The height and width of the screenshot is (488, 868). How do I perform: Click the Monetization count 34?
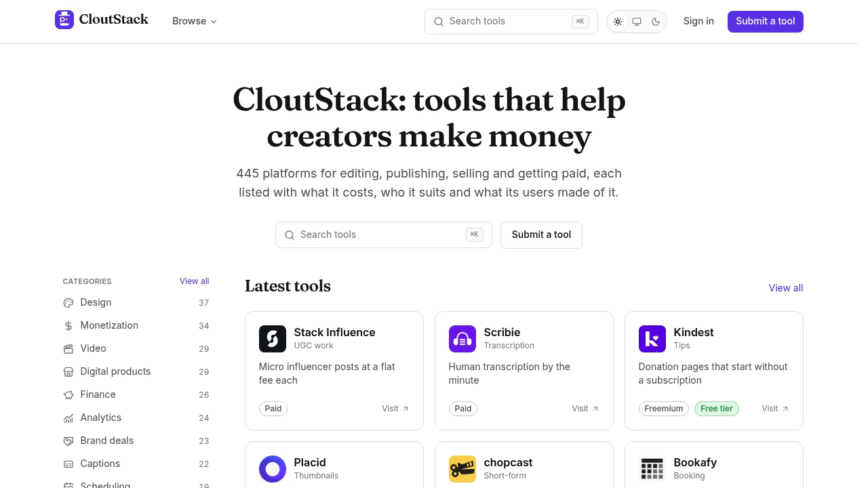203,326
